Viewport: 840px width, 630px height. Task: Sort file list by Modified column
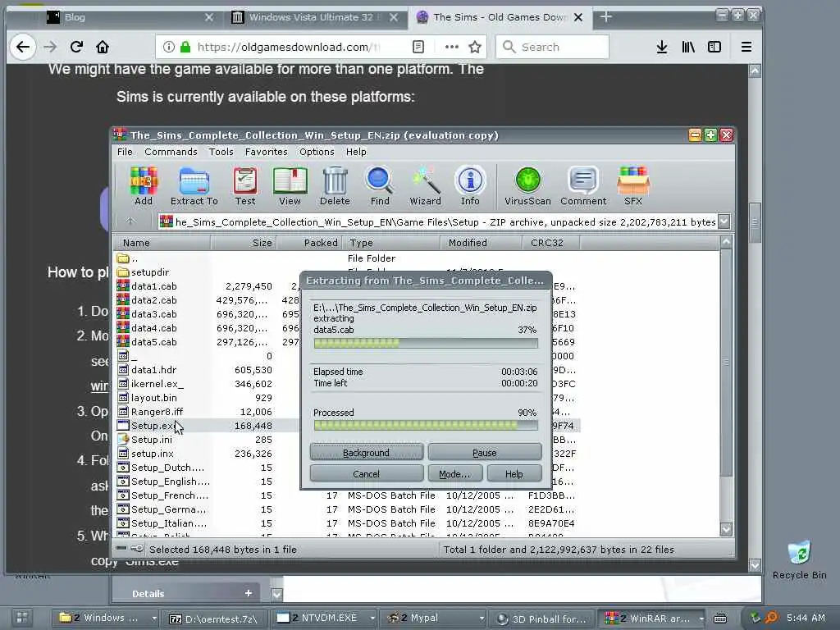(x=481, y=243)
